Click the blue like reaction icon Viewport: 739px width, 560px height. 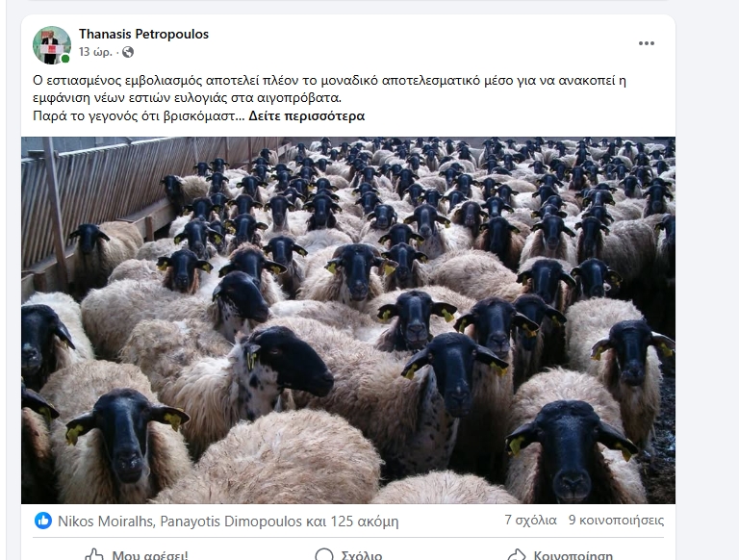(43, 521)
